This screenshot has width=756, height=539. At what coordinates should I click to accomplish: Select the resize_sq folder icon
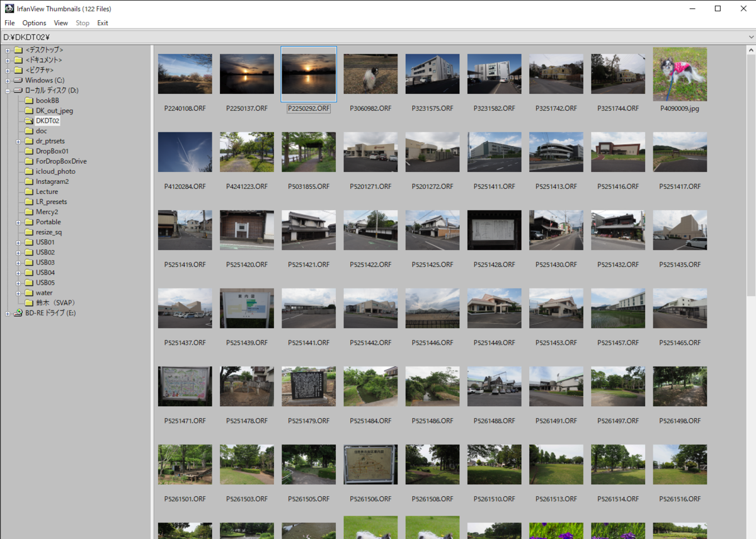point(29,232)
